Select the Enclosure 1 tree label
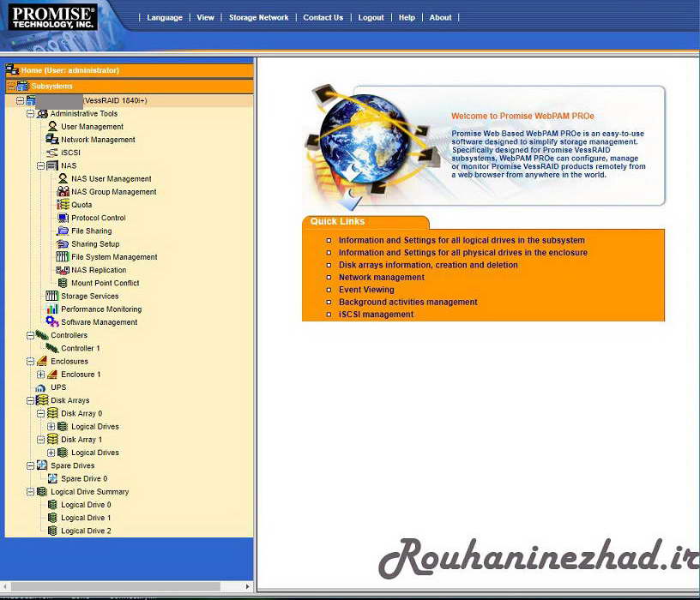Screen dimensions: 700x600 (81, 375)
